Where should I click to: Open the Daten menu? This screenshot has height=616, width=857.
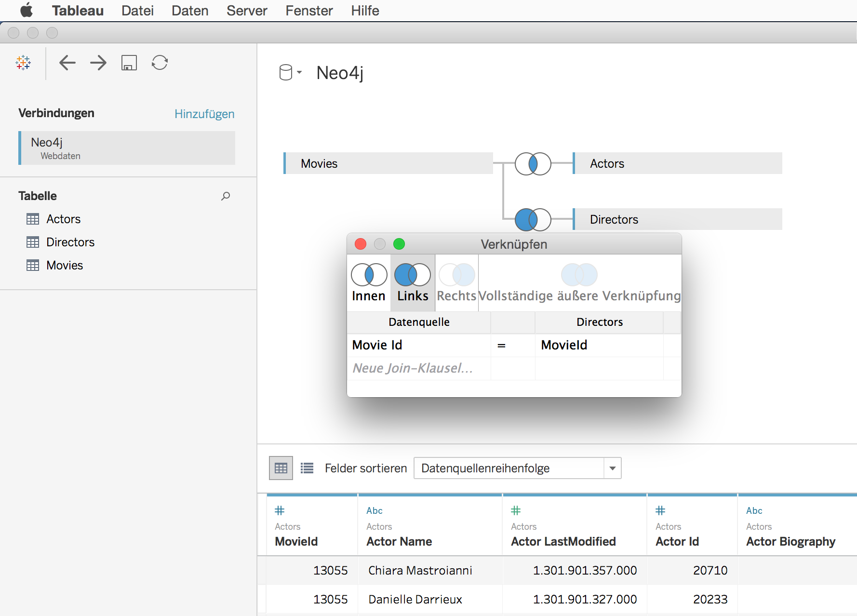190,11
